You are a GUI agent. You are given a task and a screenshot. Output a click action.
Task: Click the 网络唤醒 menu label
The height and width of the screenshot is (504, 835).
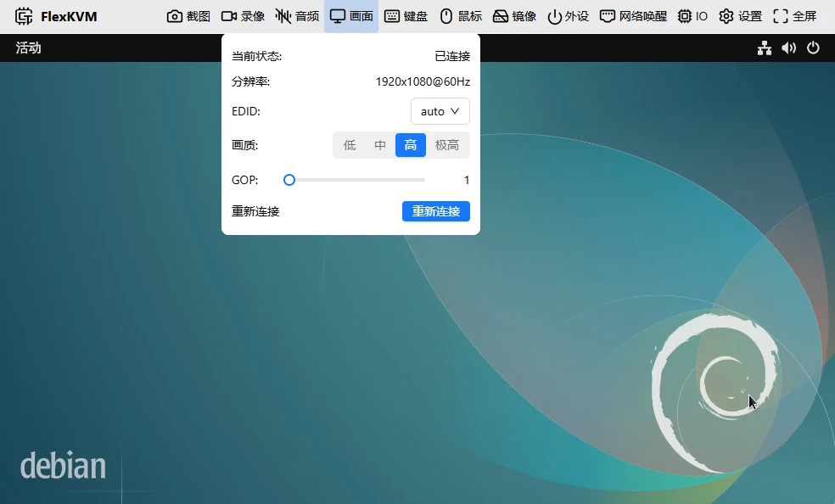pos(643,16)
